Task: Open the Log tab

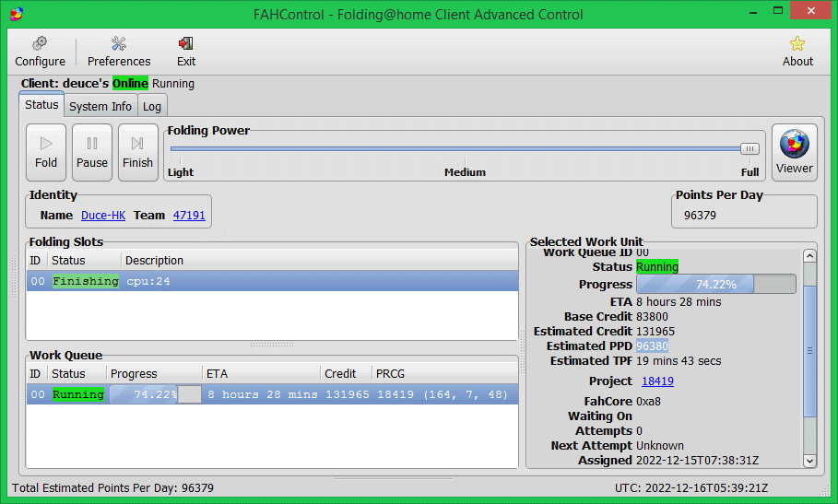Action: 152,106
